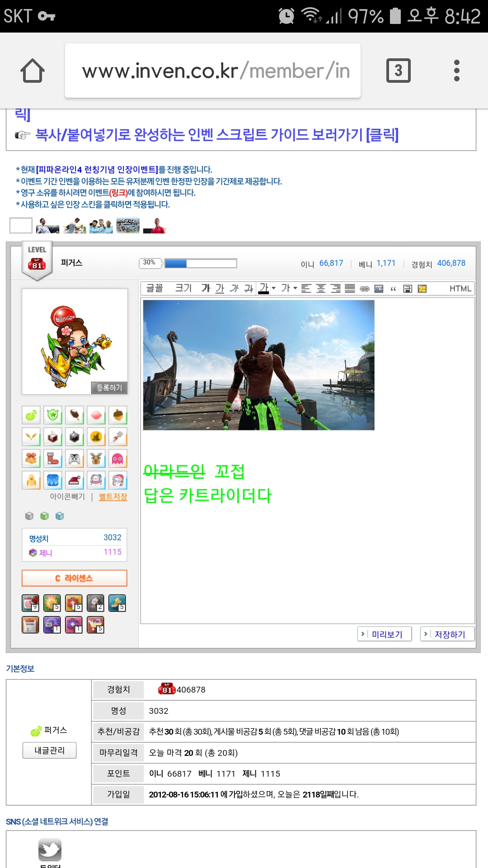
Task: Toggle strikethrough text formatting
Action: [x=249, y=288]
